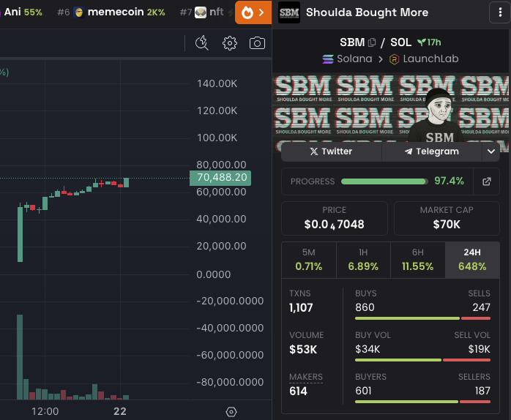Copy the SBM token address
Screen dimensions: 511x420
point(372,42)
